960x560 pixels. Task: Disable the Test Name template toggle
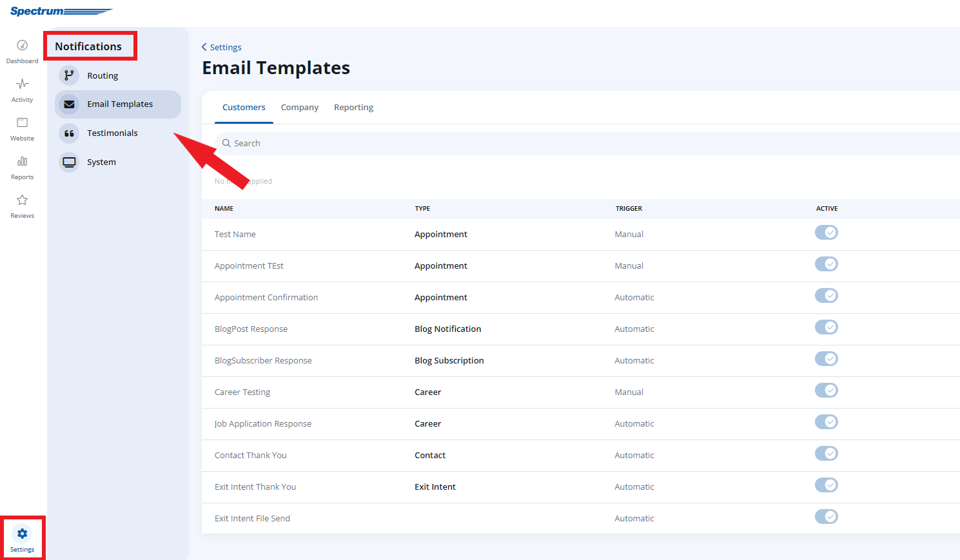pyautogui.click(x=826, y=232)
